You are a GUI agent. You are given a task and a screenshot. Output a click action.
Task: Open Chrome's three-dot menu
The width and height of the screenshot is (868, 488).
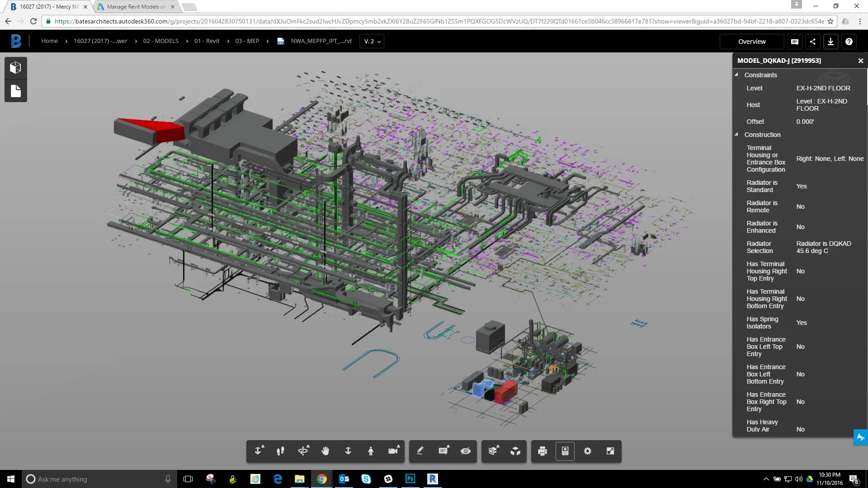[860, 21]
